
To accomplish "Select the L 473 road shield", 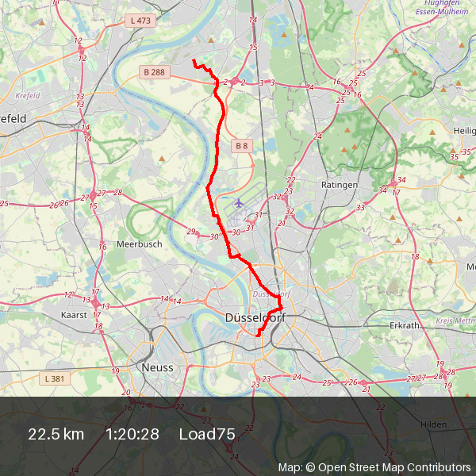I will pyautogui.click(x=140, y=21).
